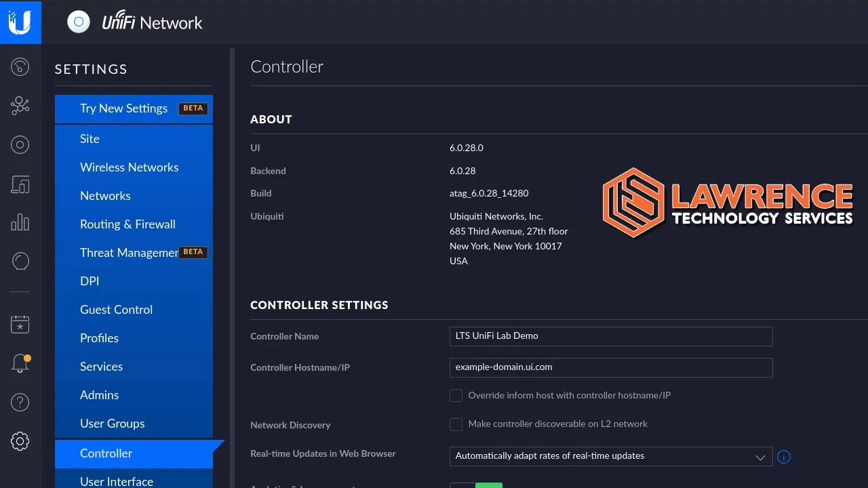The height and width of the screenshot is (488, 868).
Task: Check Make controller discoverable on L2 network
Action: click(x=456, y=424)
